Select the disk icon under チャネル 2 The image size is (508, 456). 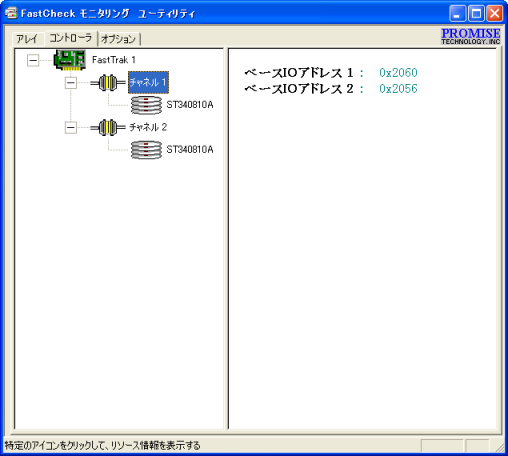[x=146, y=150]
